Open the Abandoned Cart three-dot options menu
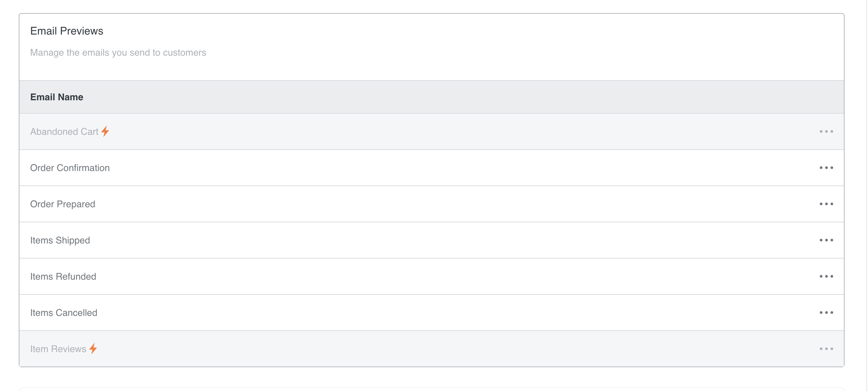 [826, 131]
